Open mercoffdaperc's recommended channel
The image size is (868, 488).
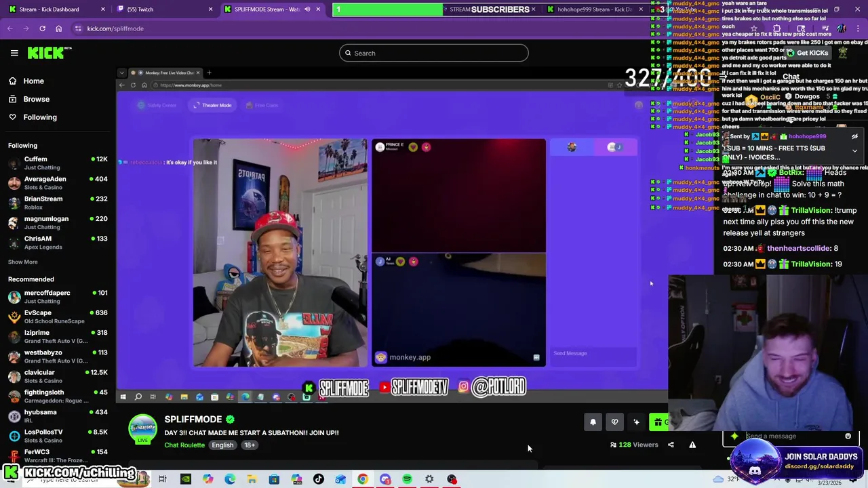[58, 297]
